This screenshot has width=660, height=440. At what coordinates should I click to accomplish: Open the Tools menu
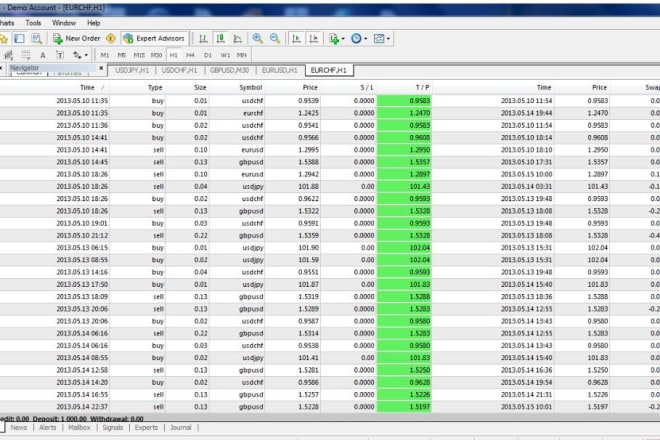tap(33, 23)
